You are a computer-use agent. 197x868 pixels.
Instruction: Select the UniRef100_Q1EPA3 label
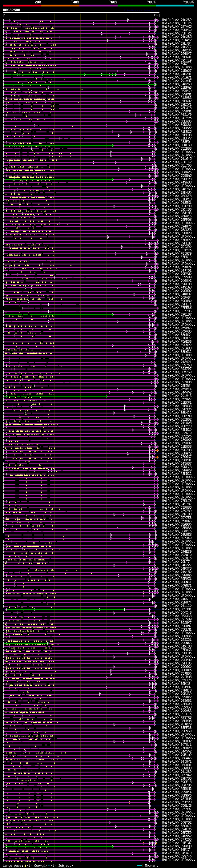[x=177, y=88]
